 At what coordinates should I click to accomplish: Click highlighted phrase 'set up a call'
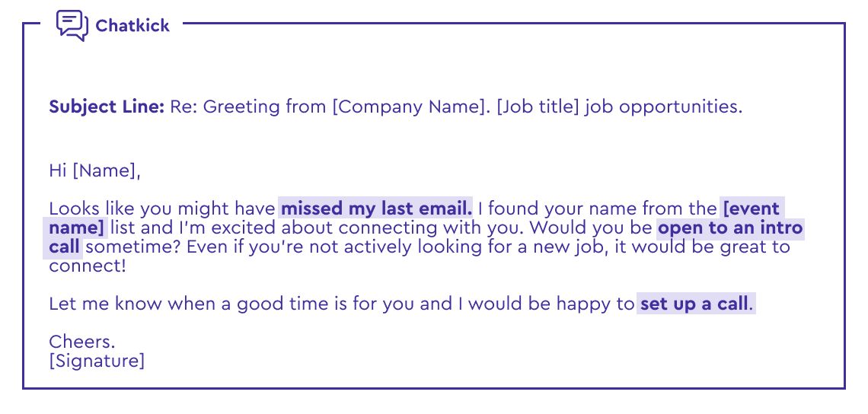point(694,304)
